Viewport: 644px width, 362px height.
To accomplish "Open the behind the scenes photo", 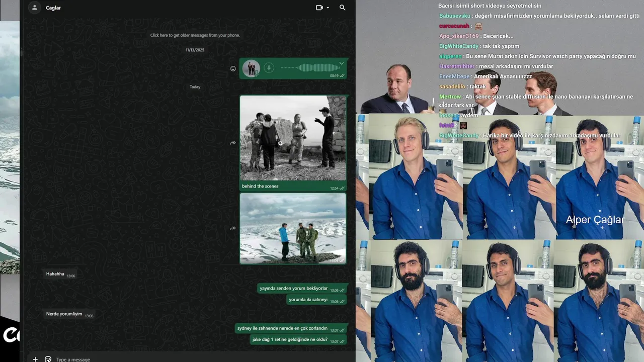I will tap(293, 138).
